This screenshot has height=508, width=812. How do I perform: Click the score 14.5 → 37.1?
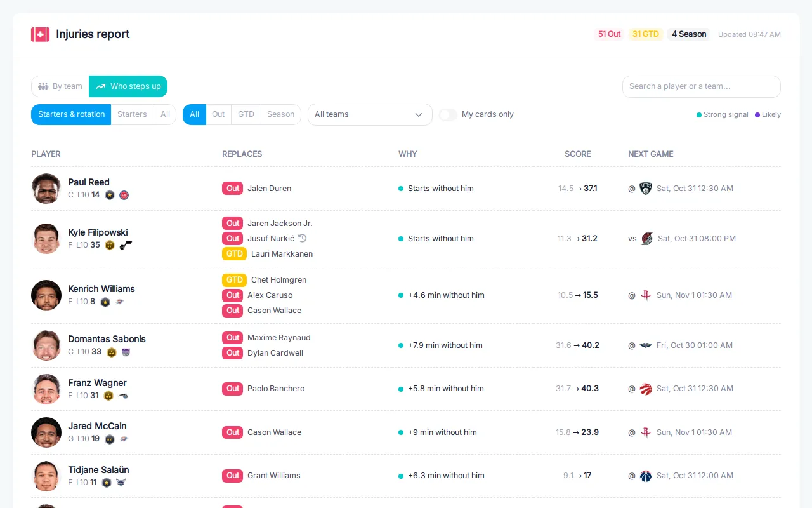578,189
